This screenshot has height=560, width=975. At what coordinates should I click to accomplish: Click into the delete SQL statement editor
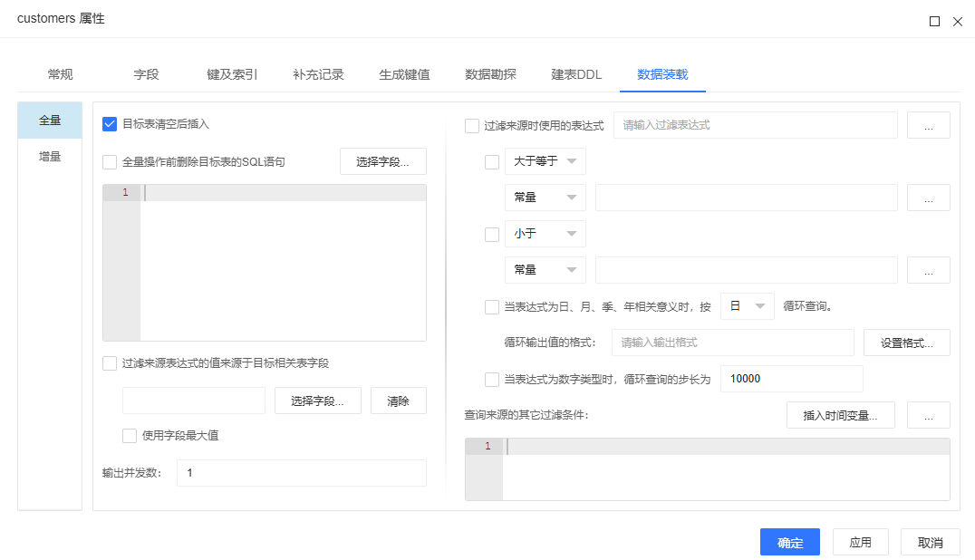(283, 263)
